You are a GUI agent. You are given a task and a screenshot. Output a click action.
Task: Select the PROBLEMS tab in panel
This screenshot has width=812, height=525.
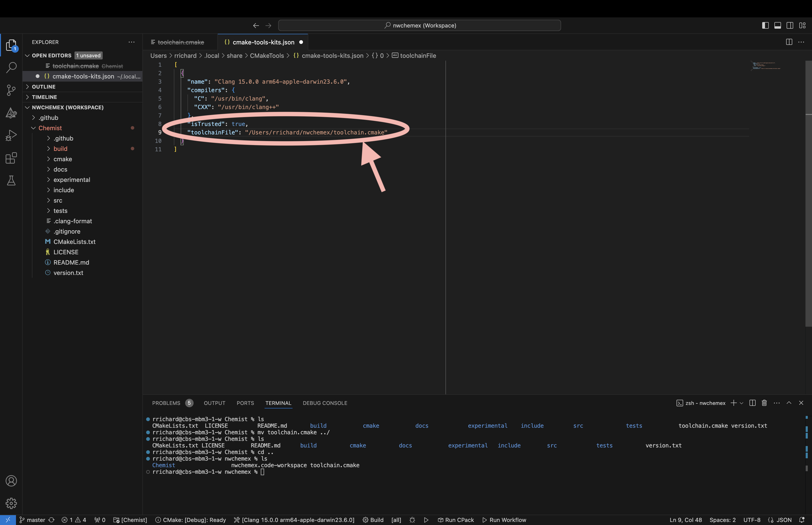(x=166, y=403)
